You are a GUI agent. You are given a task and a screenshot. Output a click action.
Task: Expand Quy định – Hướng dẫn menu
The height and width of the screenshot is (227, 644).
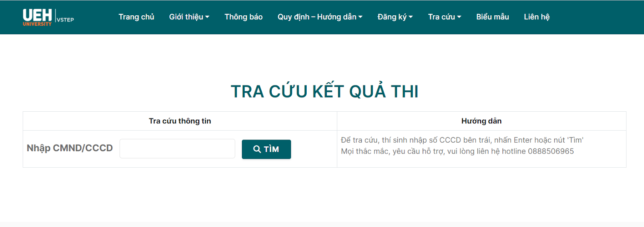point(320,17)
